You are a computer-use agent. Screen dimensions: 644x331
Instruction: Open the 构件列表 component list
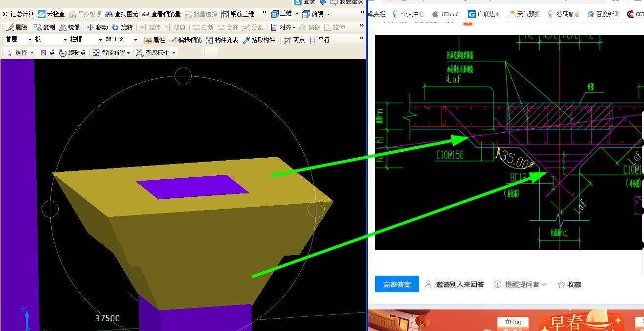[222, 40]
